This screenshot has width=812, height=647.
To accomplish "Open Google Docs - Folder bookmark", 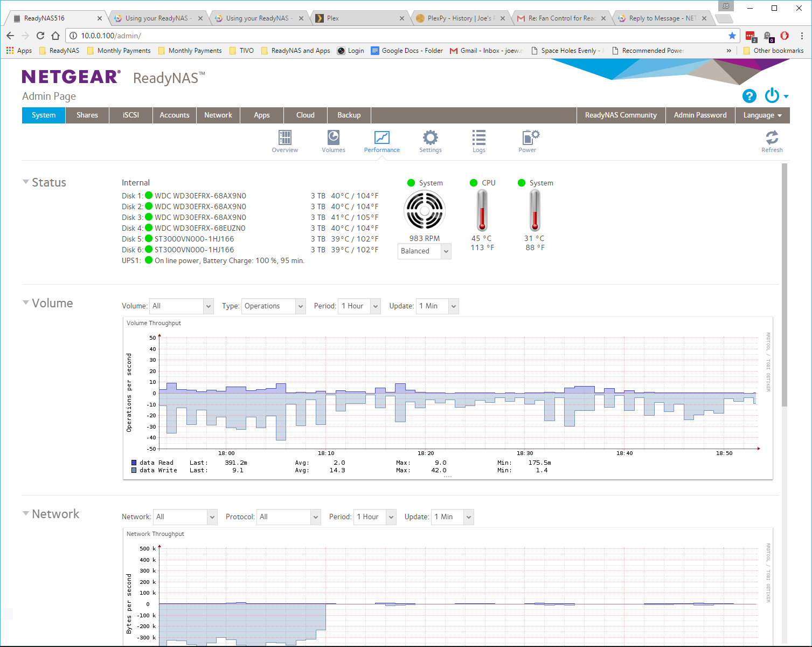I will click(x=407, y=51).
